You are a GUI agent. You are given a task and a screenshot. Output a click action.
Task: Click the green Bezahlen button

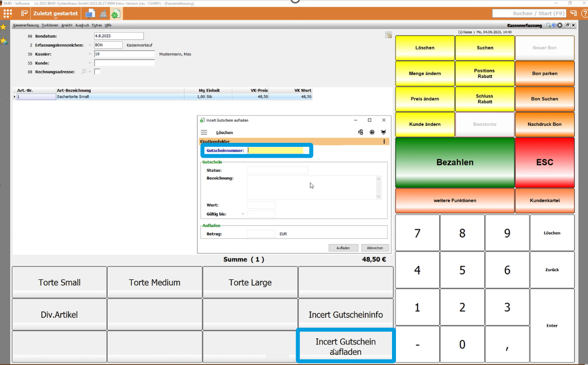click(x=455, y=162)
